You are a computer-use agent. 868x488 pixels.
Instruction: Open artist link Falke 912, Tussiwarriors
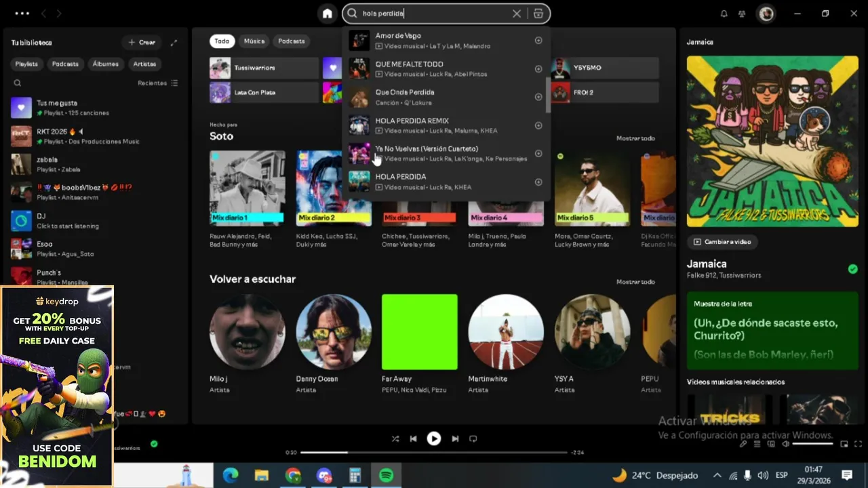tap(724, 276)
